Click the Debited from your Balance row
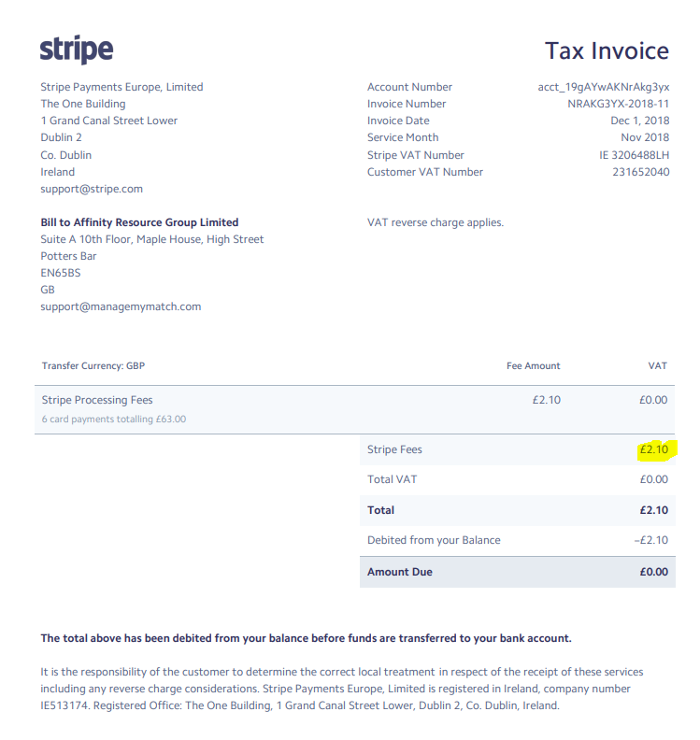This screenshot has height=740, width=700. 518,540
